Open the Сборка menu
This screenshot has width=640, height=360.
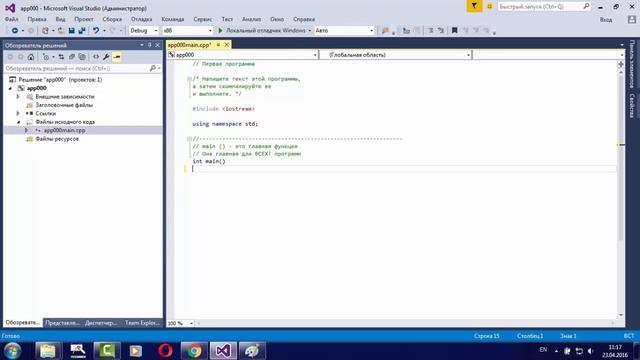pos(112,19)
